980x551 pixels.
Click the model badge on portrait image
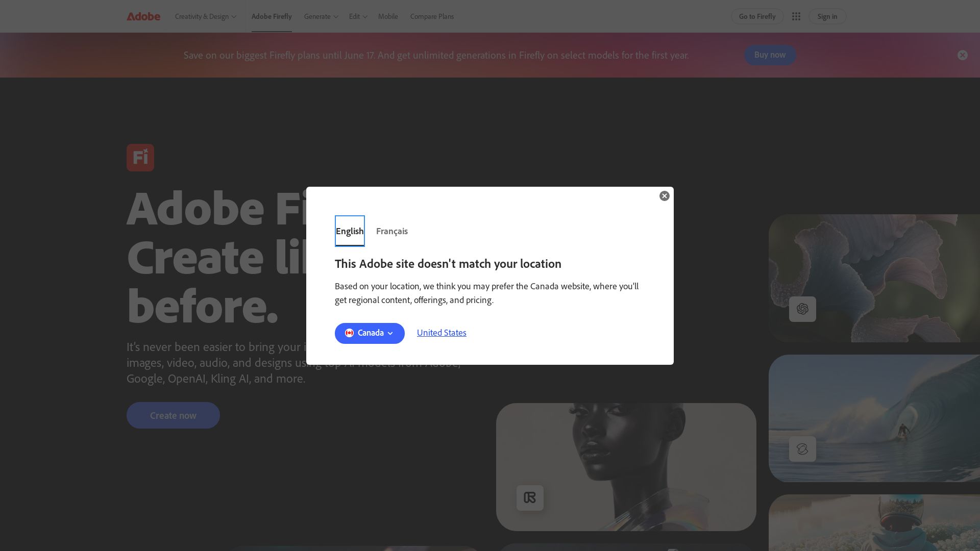530,498
